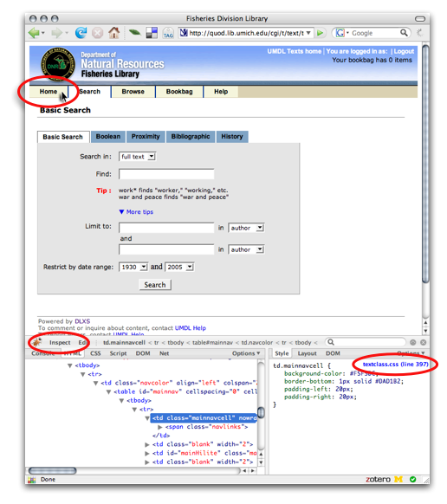Click the Google search magnifier icon
This screenshot has width=447, height=504.
tap(404, 33)
